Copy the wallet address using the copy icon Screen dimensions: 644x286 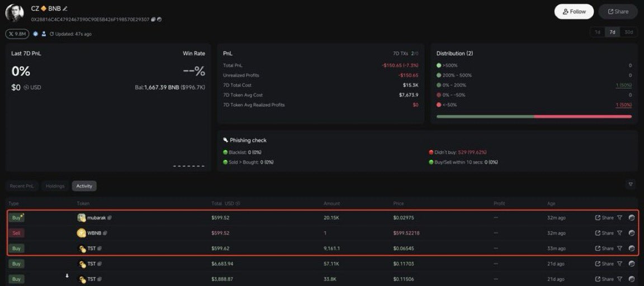153,20
